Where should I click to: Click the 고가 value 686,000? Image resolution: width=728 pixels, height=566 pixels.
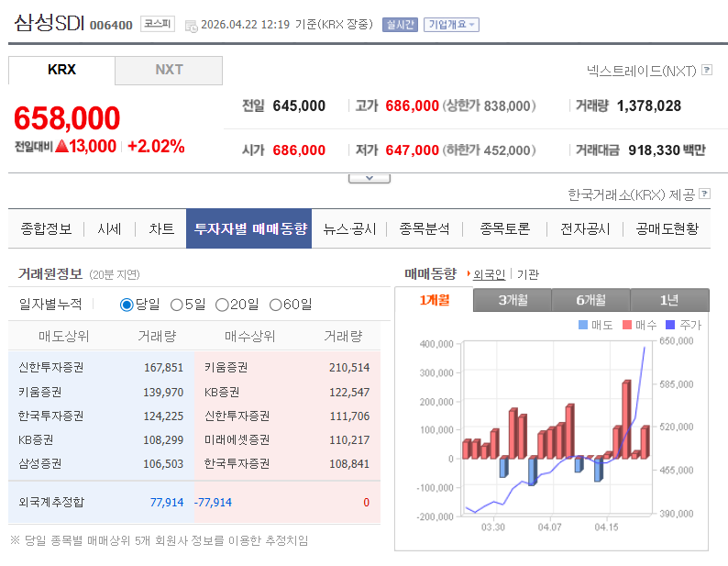pos(413,105)
